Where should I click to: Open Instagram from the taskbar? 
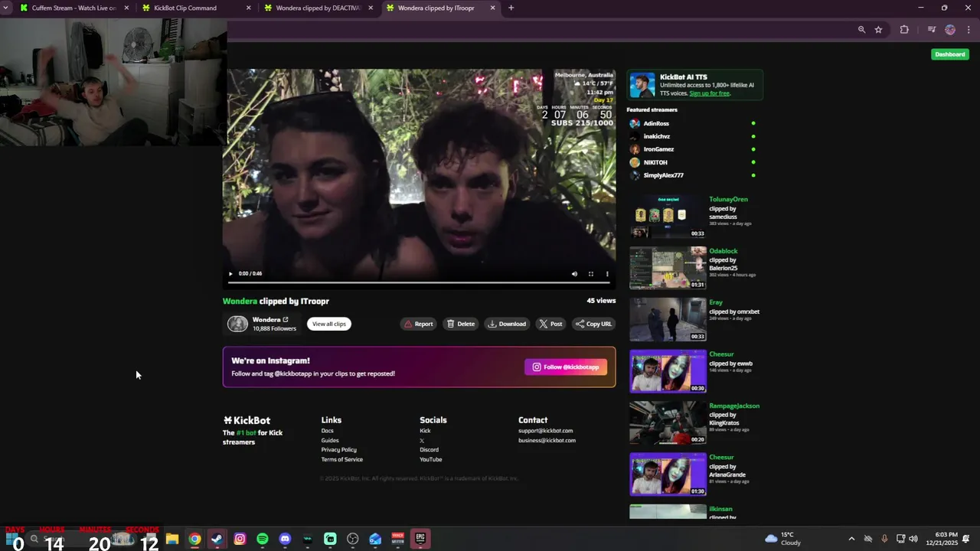tap(240, 539)
